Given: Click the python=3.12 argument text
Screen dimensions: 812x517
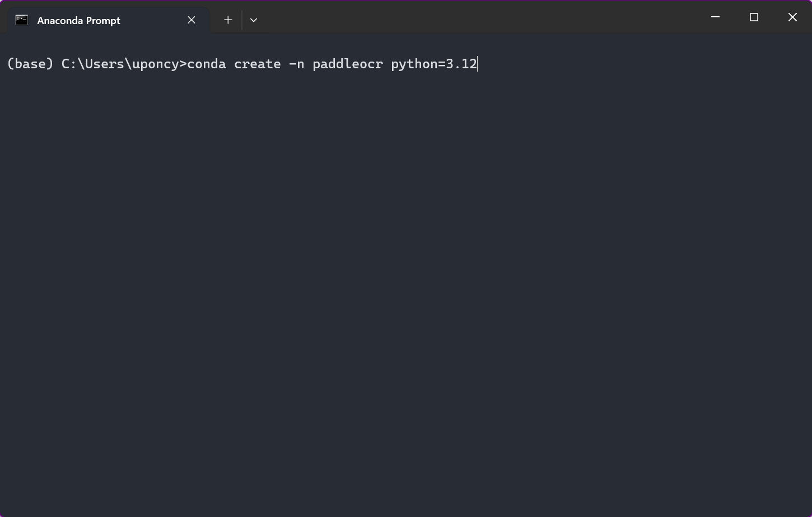Looking at the screenshot, I should pyautogui.click(x=433, y=64).
